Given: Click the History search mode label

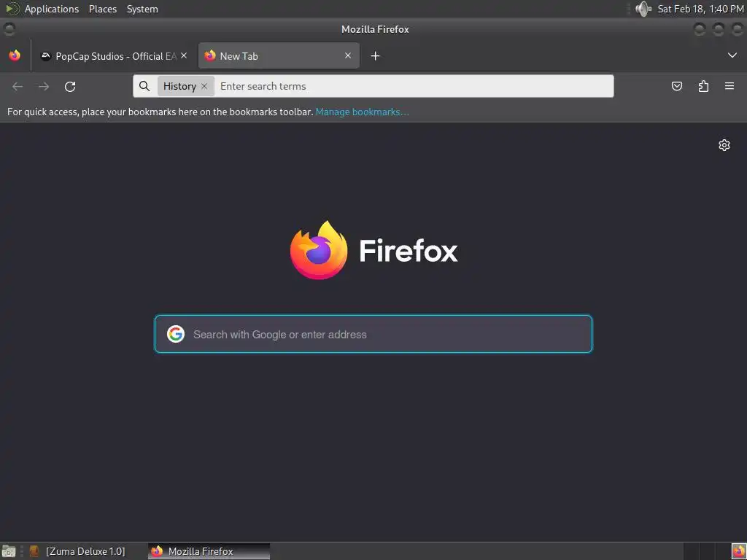Looking at the screenshot, I should click(179, 86).
